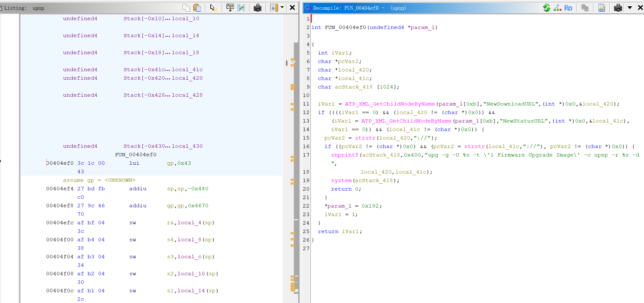The height and width of the screenshot is (303, 644).
Task: Close the Listing panel
Action: pos(292,8)
